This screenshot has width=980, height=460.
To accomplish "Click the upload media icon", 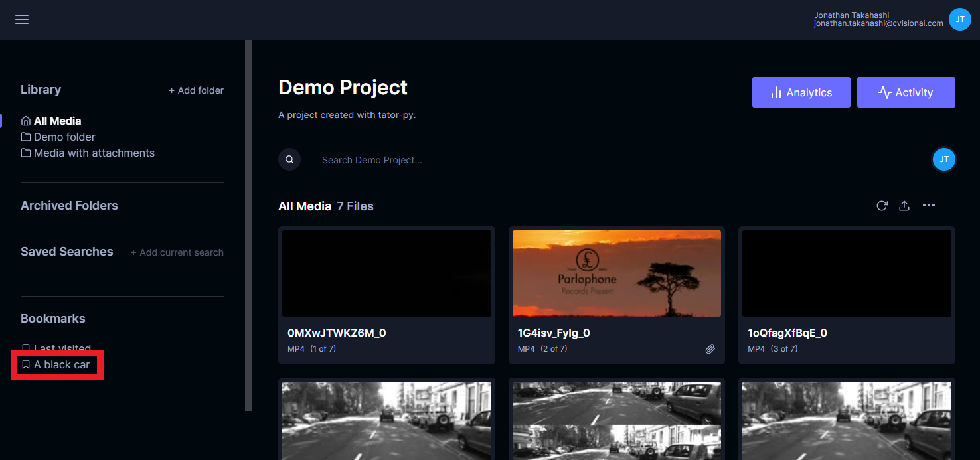I will 904,206.
